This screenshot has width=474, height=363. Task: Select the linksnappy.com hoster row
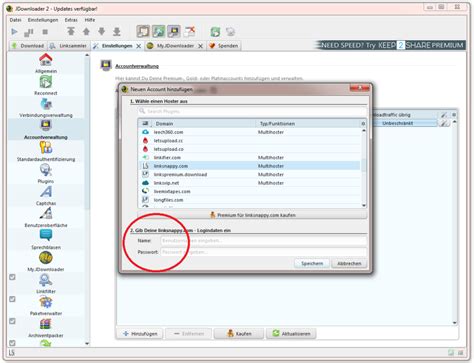coord(249,166)
